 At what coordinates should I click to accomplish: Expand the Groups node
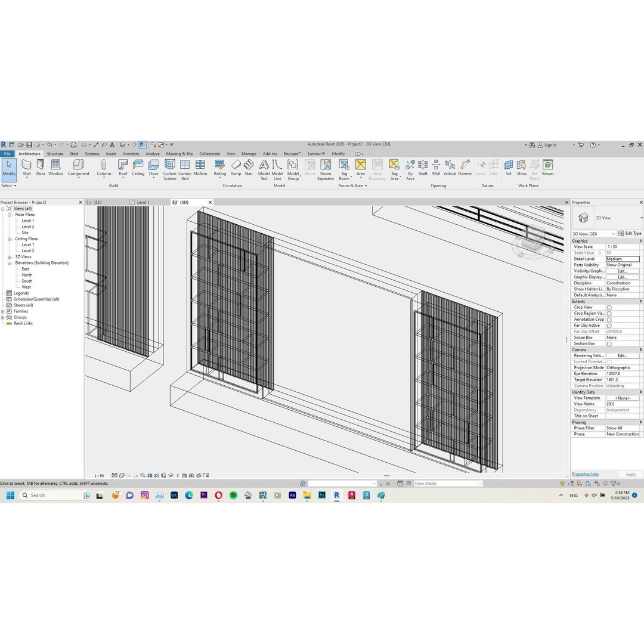[2, 317]
